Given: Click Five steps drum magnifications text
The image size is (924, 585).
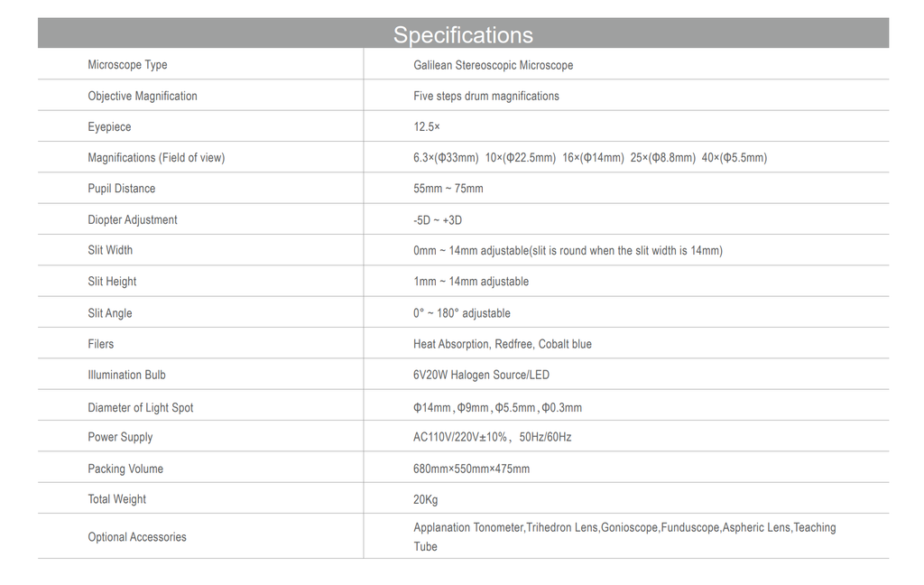Looking at the screenshot, I should point(486,96).
